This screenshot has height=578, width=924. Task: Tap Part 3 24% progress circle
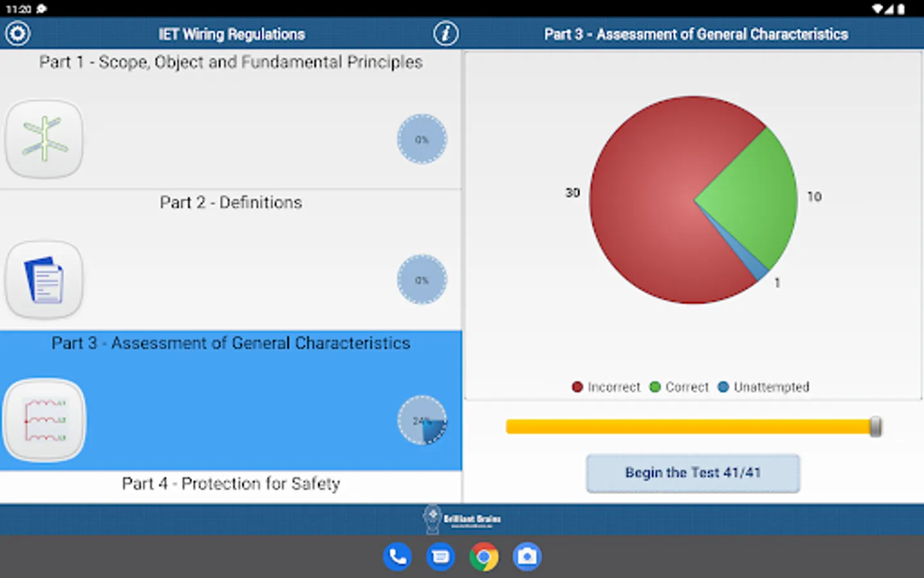point(422,421)
